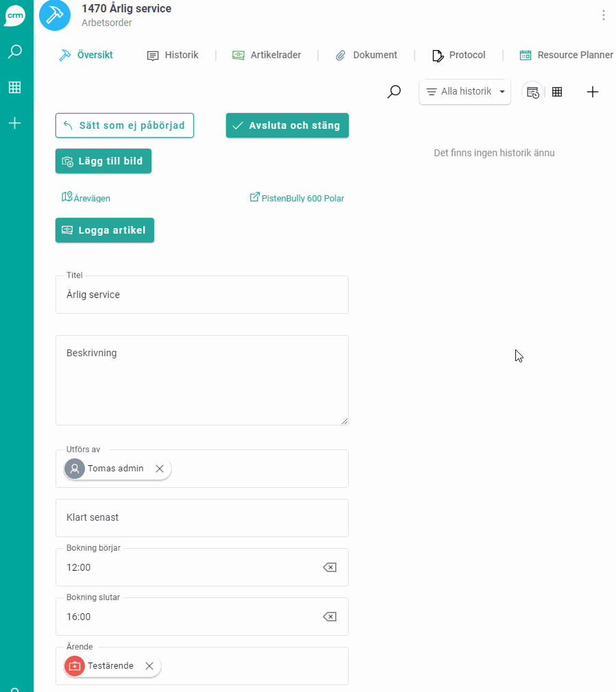Image resolution: width=616 pixels, height=692 pixels.
Task: Click the plus icon above the history panel
Action: tap(592, 91)
